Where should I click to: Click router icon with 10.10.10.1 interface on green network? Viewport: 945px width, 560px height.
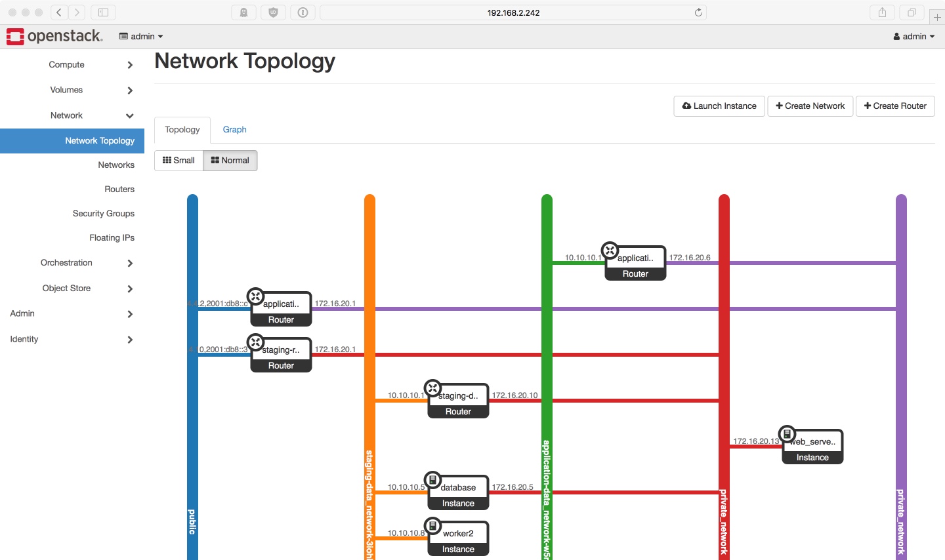click(610, 250)
